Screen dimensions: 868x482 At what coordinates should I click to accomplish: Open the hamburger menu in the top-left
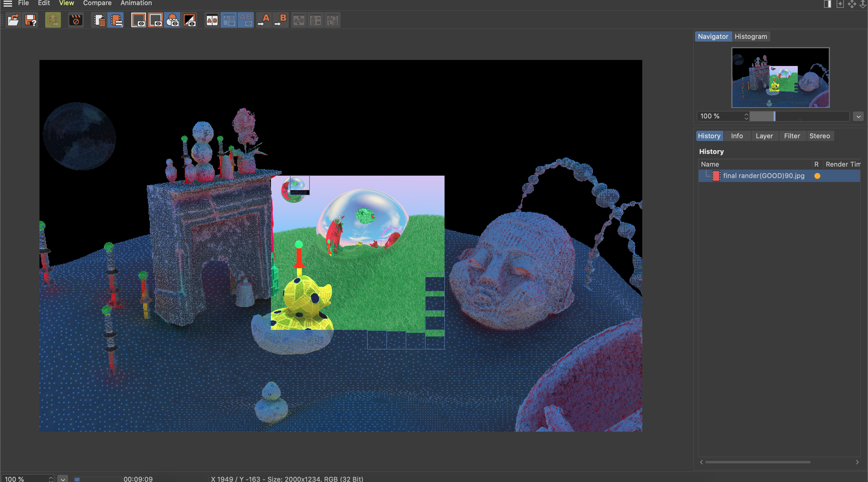[x=8, y=3]
